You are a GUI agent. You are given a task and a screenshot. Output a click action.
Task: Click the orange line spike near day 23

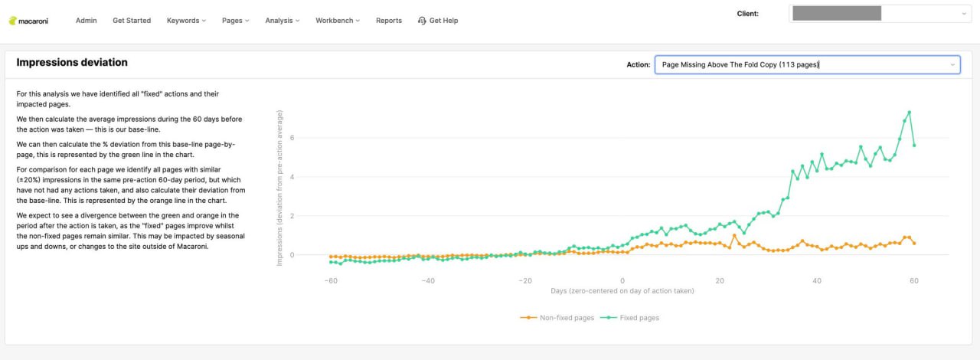(x=734, y=236)
